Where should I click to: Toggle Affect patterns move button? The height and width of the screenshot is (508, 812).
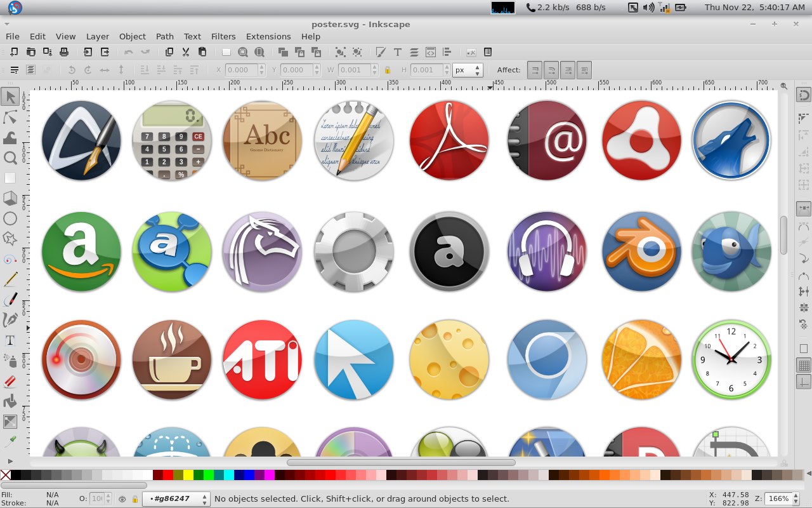point(584,70)
